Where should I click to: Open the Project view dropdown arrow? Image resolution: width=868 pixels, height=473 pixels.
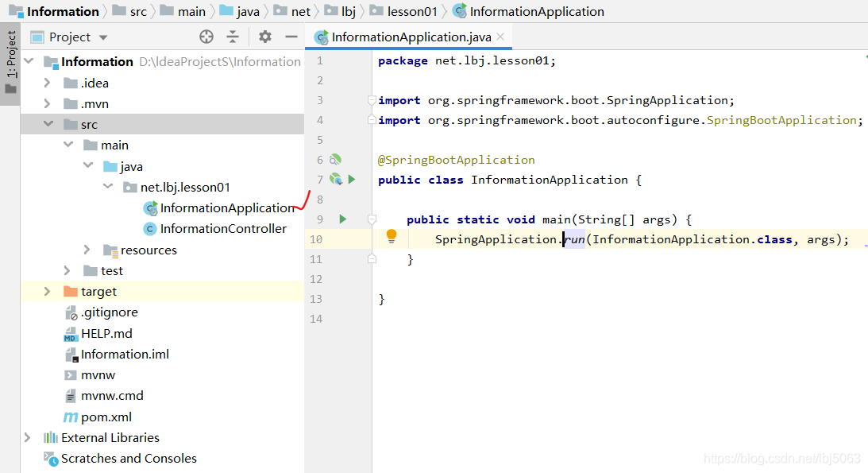coord(103,37)
